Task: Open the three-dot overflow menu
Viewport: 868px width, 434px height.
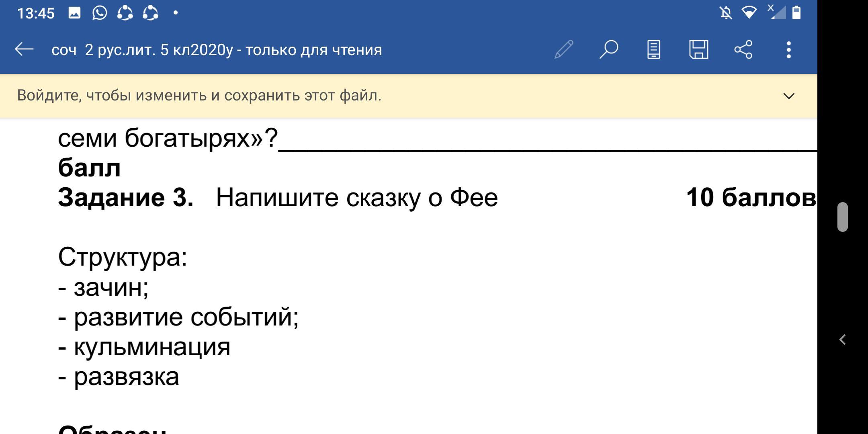Action: [789, 50]
